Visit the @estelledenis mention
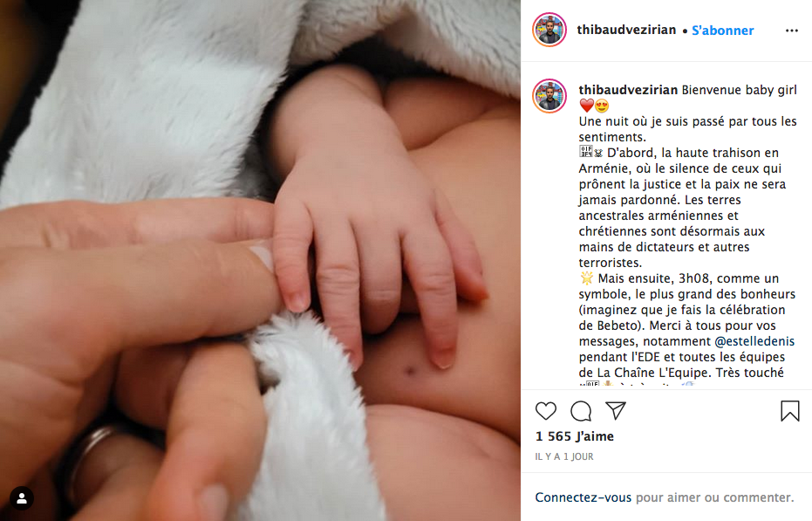 click(x=754, y=341)
